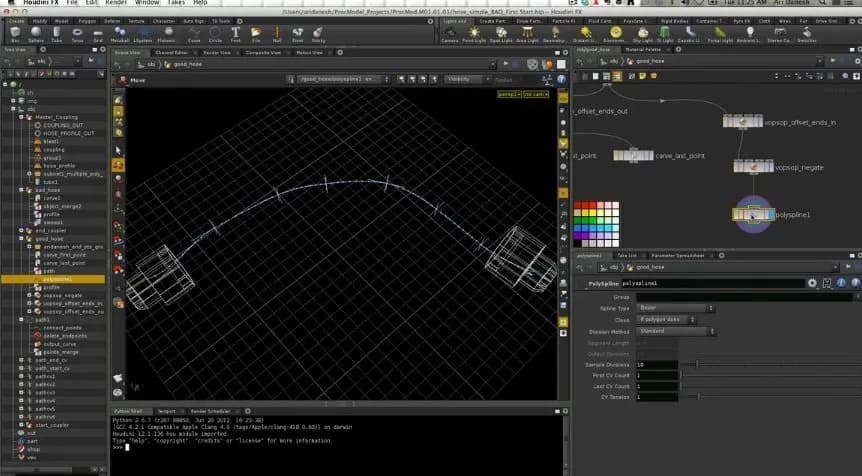Open the Render menu in menu bar
This screenshot has height=476, width=862.
click(116, 3)
